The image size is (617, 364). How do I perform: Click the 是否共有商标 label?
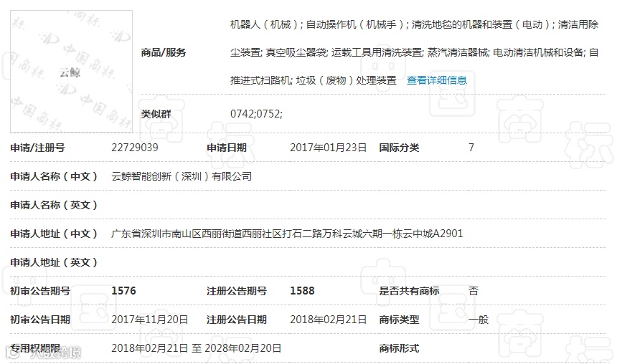(x=409, y=291)
